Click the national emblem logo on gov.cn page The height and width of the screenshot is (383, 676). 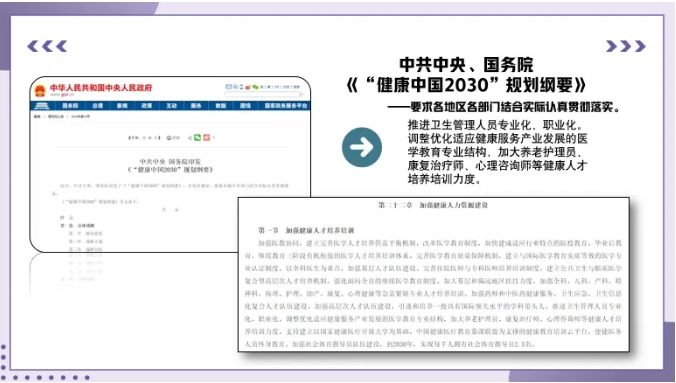(x=40, y=90)
